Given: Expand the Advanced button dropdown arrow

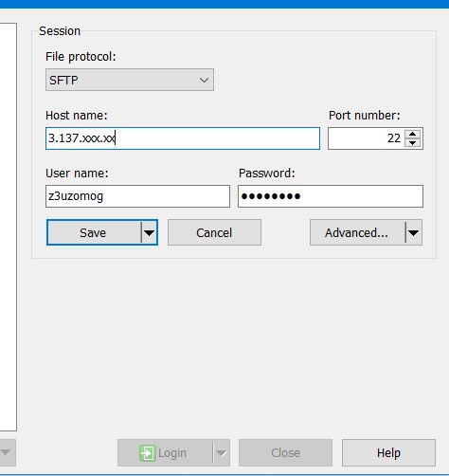Looking at the screenshot, I should (413, 232).
